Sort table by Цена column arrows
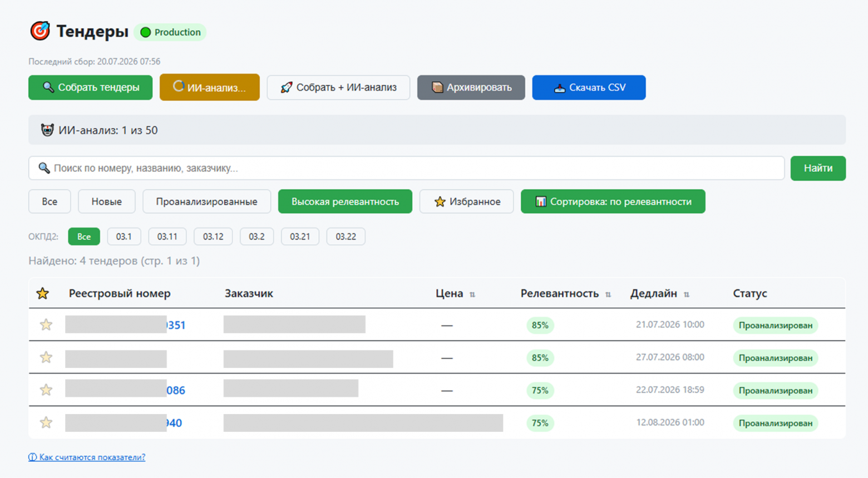The height and width of the screenshot is (478, 868). [472, 294]
